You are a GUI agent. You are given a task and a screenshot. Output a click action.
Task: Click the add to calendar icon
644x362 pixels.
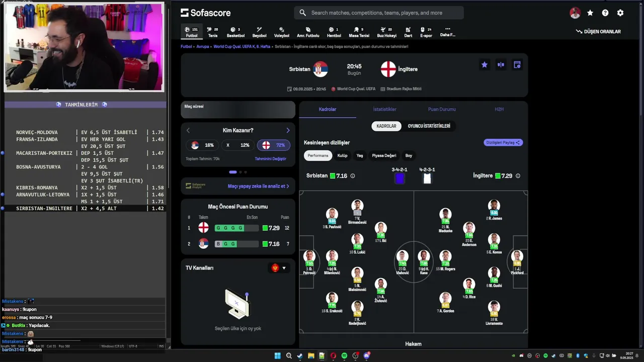(517, 65)
